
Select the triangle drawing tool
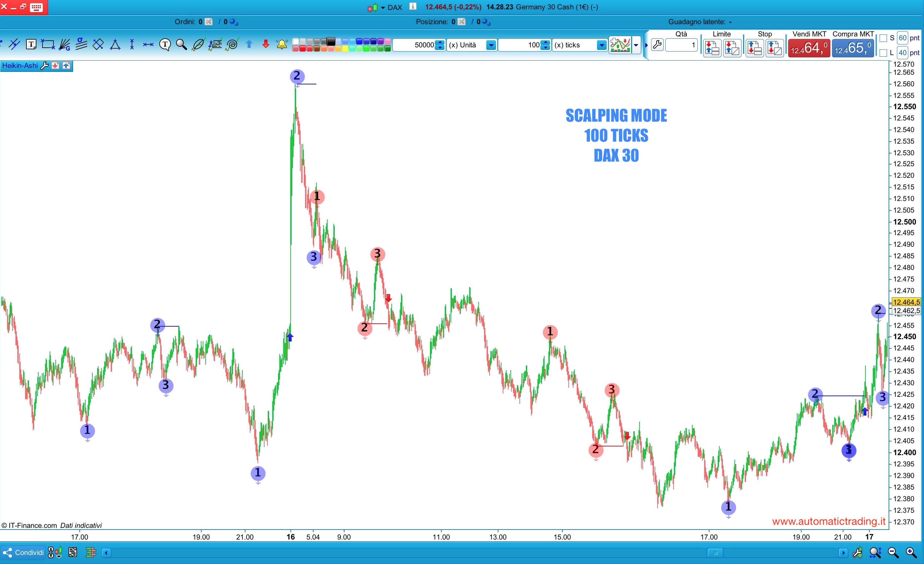[x=115, y=45]
